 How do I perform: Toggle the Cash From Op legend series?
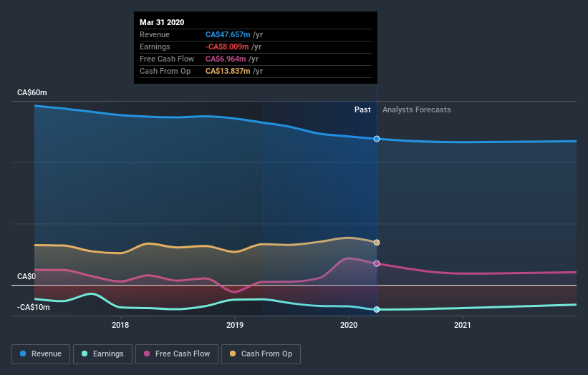(261, 354)
